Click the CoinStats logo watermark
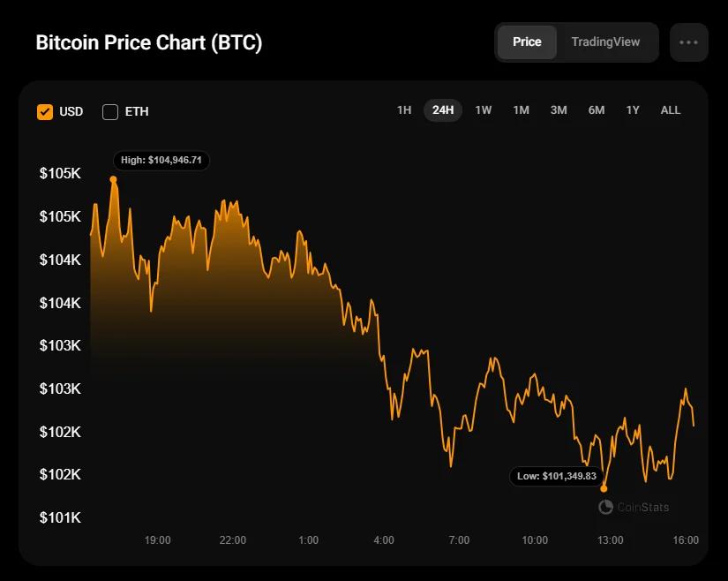Viewport: 728px width, 581px height. (x=634, y=507)
